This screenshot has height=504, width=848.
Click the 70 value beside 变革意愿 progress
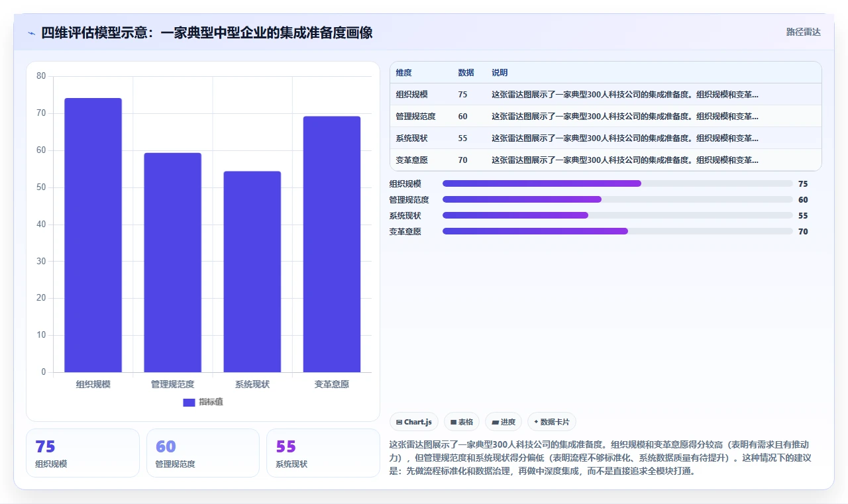pyautogui.click(x=803, y=232)
